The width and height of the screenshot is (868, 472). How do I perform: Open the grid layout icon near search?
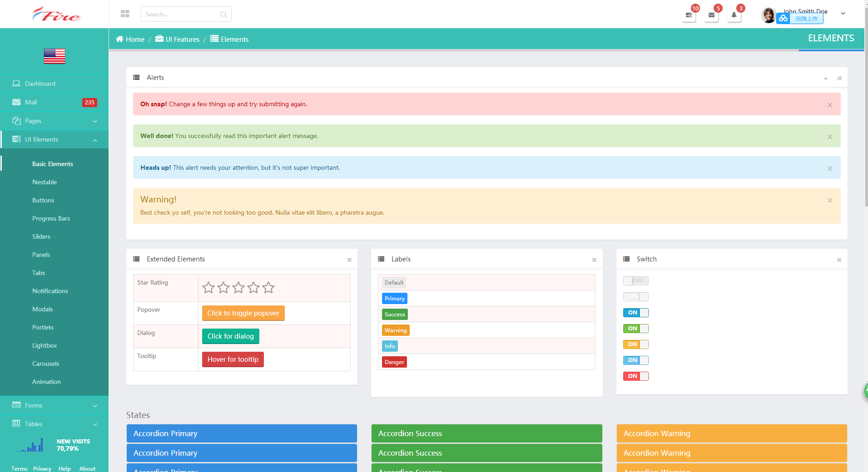coord(125,14)
